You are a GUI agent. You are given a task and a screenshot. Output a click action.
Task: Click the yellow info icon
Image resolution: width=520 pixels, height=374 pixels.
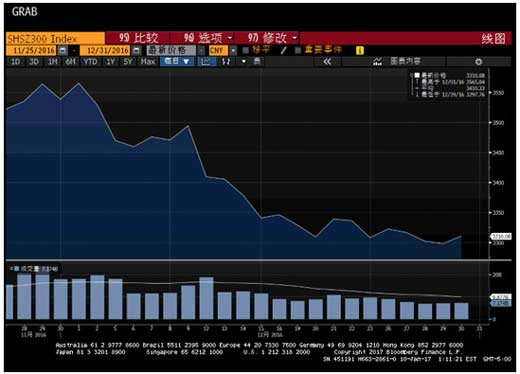(360, 50)
